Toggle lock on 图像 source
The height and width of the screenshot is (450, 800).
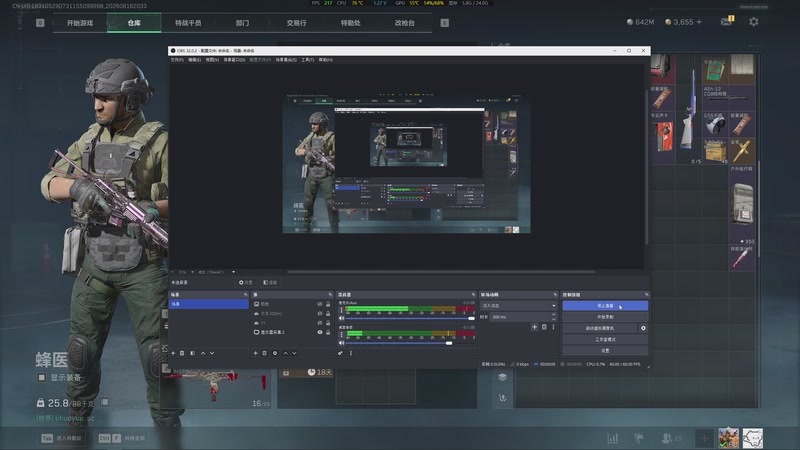[328, 304]
